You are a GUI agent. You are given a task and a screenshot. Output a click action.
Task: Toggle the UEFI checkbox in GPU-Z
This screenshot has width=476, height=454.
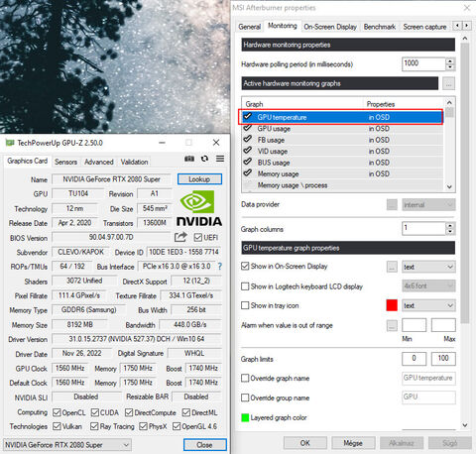tap(198, 237)
